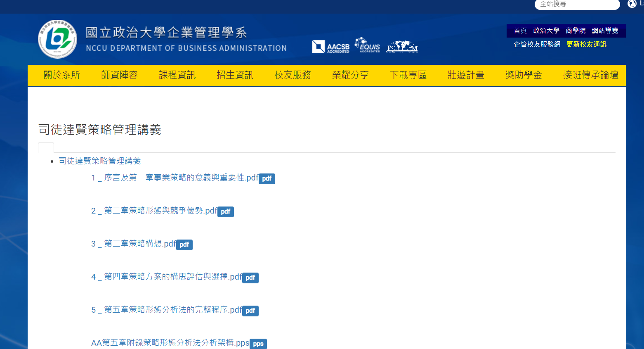Download 5 _ 第五章策略形態分析法的完整程序.pdf
Screen dimensions: 644x349
tap(167, 310)
